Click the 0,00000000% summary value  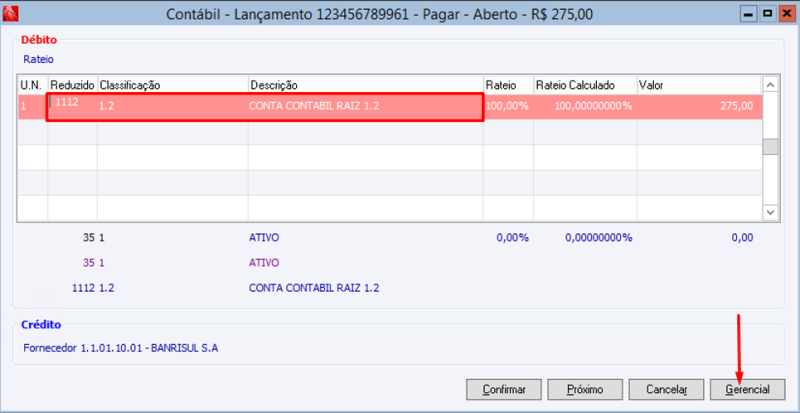(598, 238)
